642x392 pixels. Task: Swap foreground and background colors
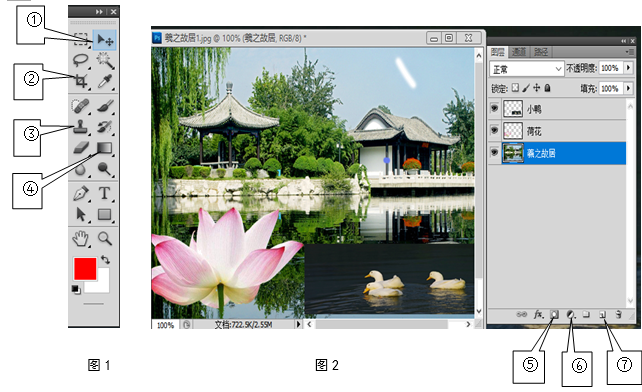(x=106, y=260)
